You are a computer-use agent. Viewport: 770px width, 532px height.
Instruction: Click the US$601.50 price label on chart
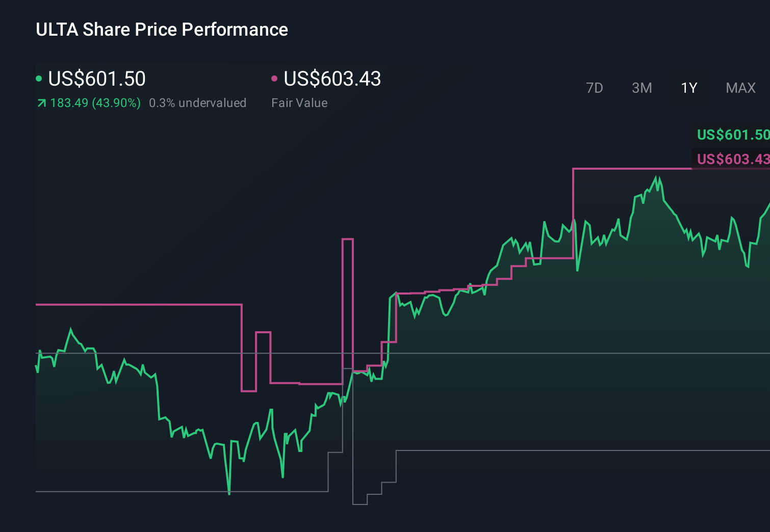733,135
